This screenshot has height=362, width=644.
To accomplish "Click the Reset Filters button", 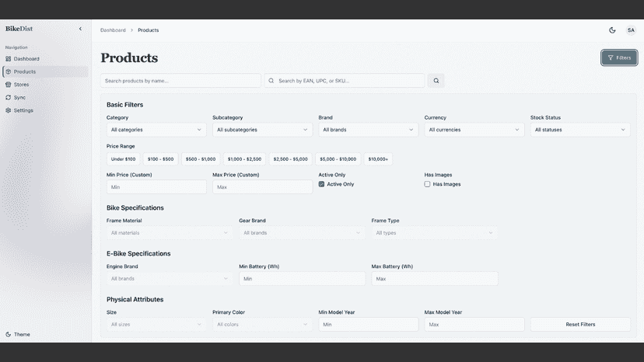I will 580,324.
